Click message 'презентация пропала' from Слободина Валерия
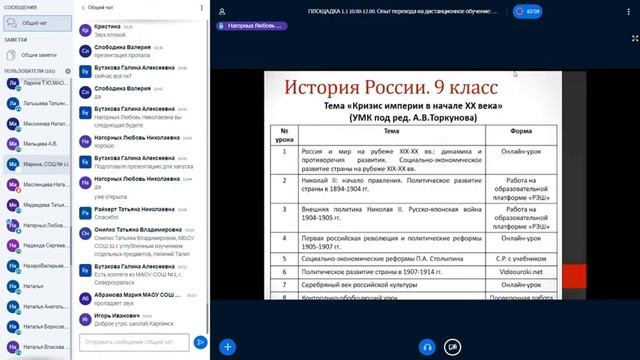Screen dimensions: 640x360 click(x=122, y=56)
